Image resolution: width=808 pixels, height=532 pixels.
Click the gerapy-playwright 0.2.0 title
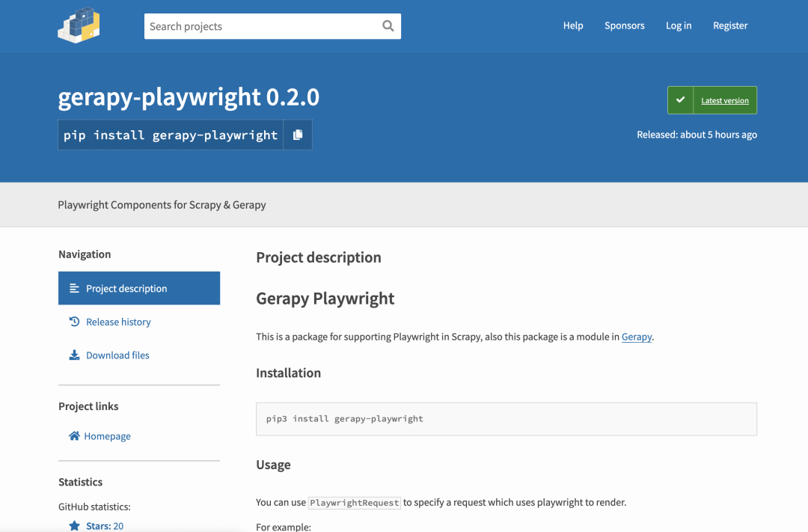(189, 97)
